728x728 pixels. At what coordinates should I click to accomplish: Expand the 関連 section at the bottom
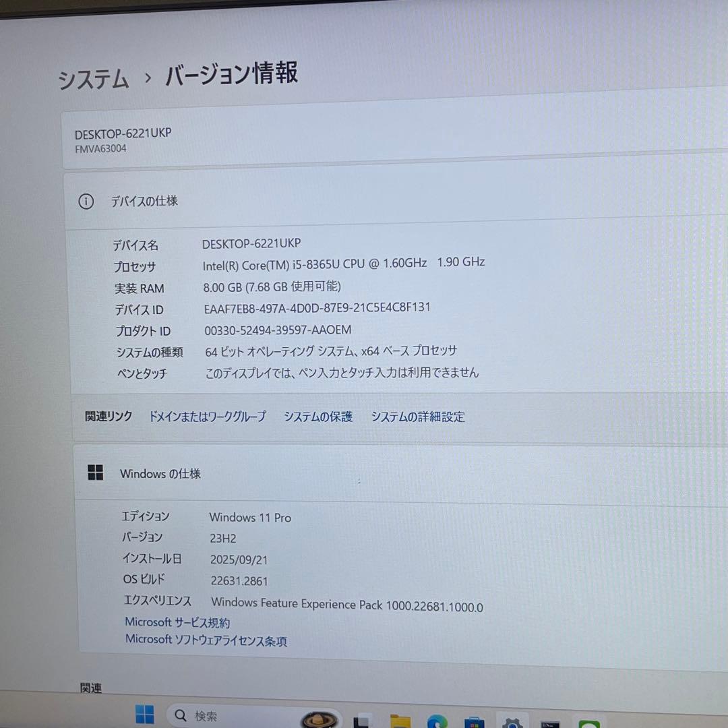(90, 689)
